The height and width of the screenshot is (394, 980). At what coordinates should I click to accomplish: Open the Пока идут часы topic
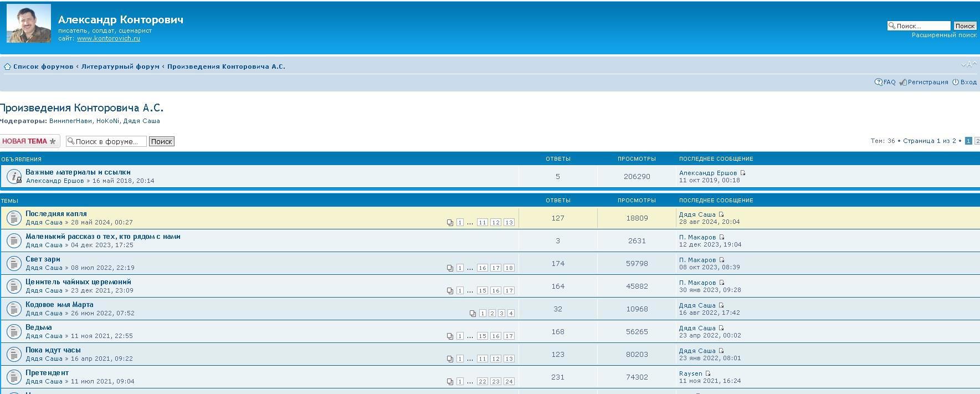(53, 350)
